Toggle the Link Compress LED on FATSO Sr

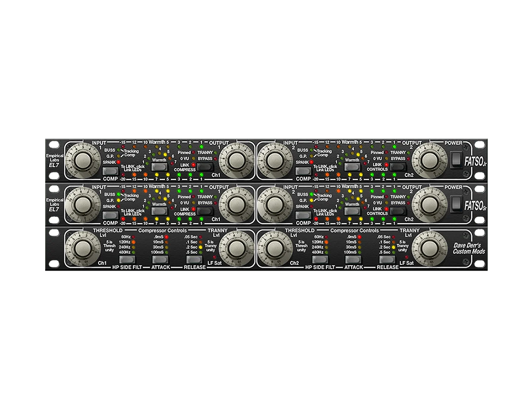[194, 209]
